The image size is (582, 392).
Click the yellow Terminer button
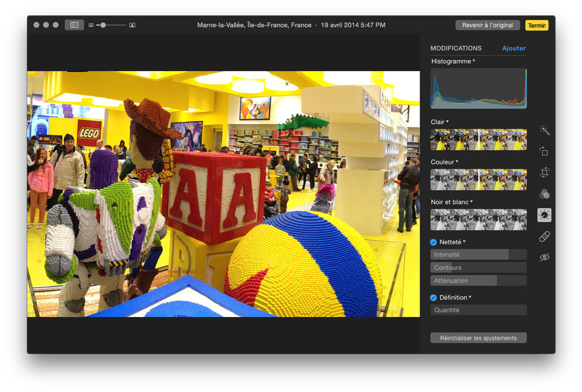(537, 25)
